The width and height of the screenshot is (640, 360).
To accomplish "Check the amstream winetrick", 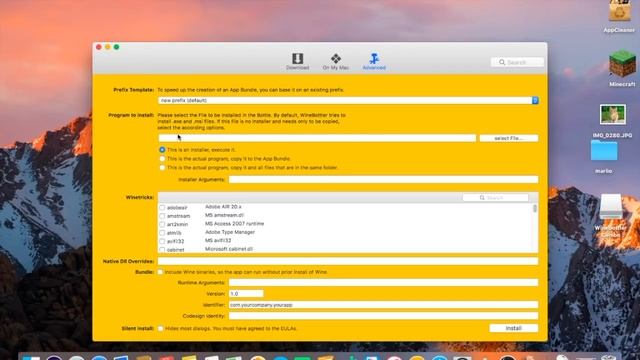I will [162, 216].
